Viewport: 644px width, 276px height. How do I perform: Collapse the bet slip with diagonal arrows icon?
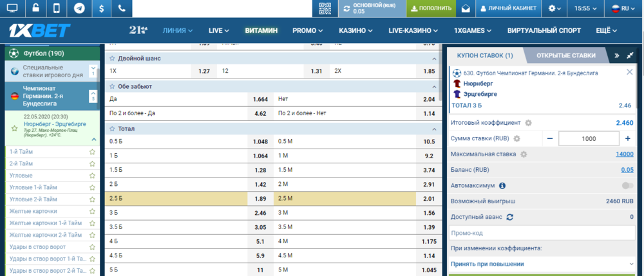[630, 55]
